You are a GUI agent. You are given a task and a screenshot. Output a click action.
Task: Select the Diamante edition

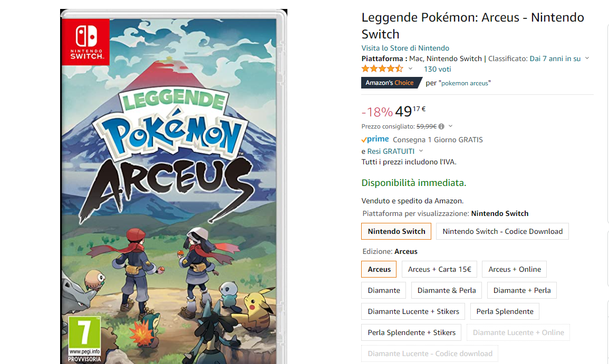(x=384, y=290)
